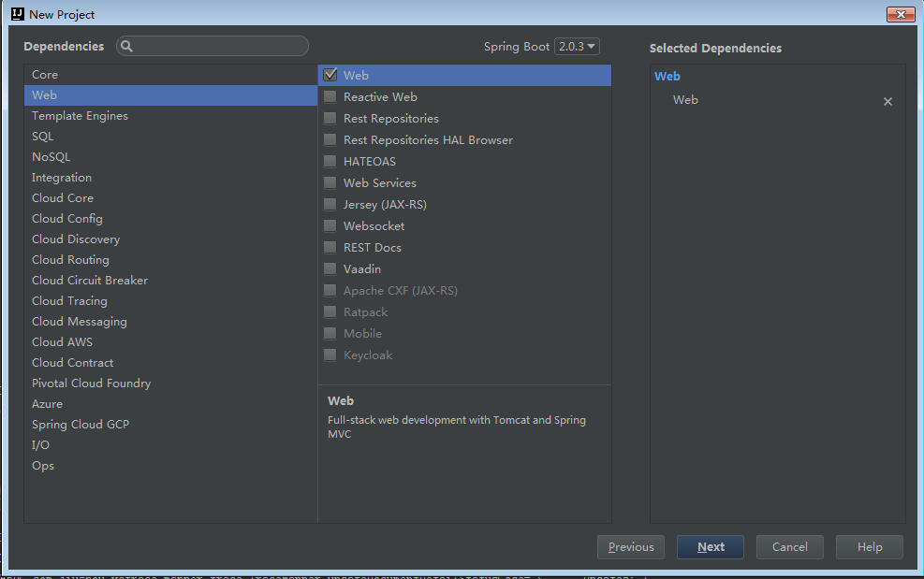Choose the SQL category
The width and height of the screenshot is (924, 579).
(x=171, y=136)
